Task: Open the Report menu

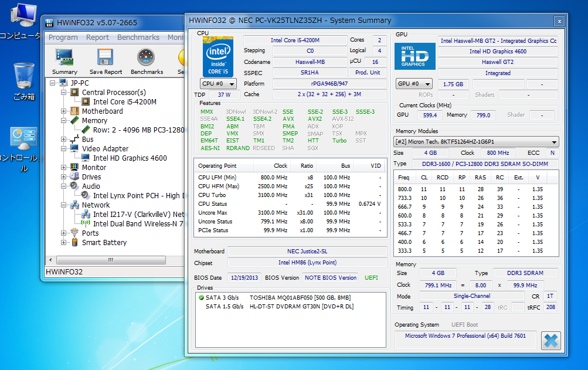Action: click(x=97, y=37)
